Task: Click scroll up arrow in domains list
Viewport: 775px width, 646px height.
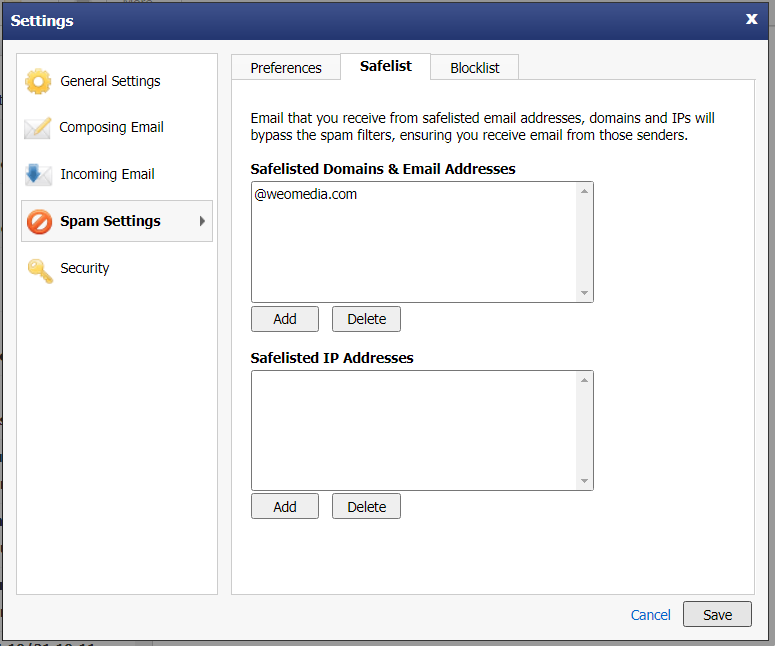Action: point(584,191)
